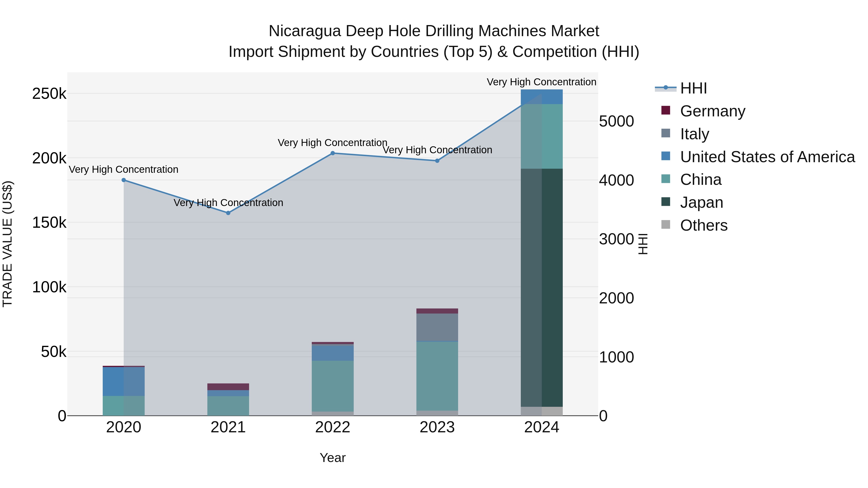Click the 100k y-axis tick label
Image resolution: width=868 pixels, height=488 pixels.
pyautogui.click(x=49, y=287)
